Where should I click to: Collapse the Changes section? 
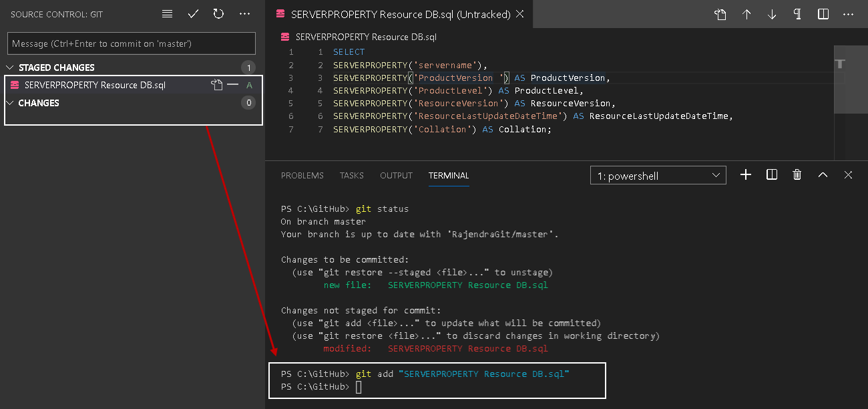click(x=10, y=103)
